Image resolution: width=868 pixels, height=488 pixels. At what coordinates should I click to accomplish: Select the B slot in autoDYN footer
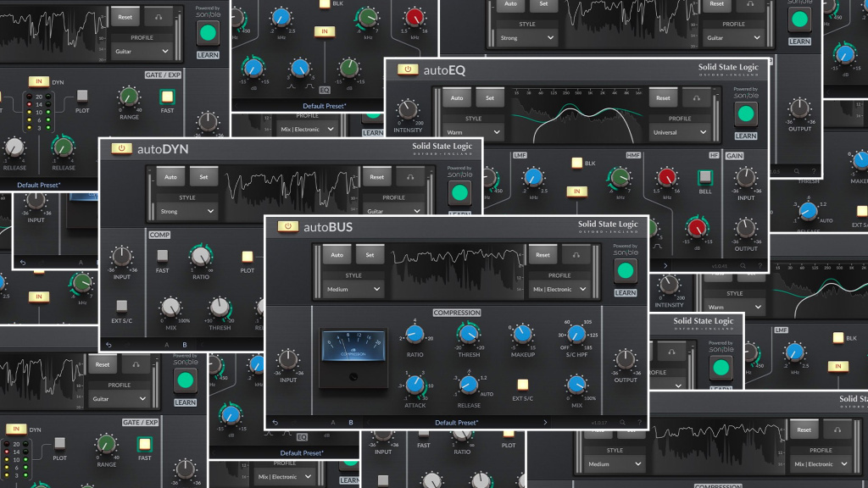[x=184, y=345]
